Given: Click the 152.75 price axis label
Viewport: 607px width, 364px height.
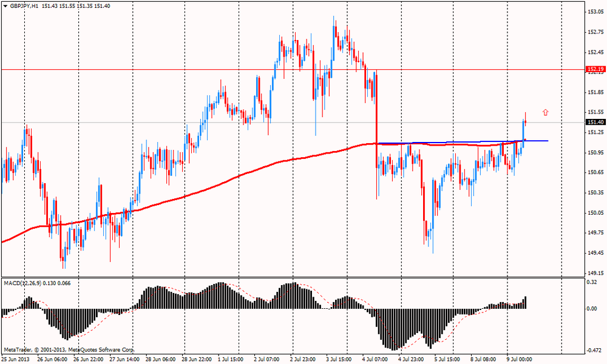Looking at the screenshot, I should (x=596, y=32).
